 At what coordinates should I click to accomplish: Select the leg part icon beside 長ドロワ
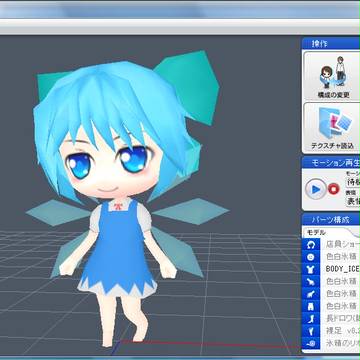click(x=311, y=319)
